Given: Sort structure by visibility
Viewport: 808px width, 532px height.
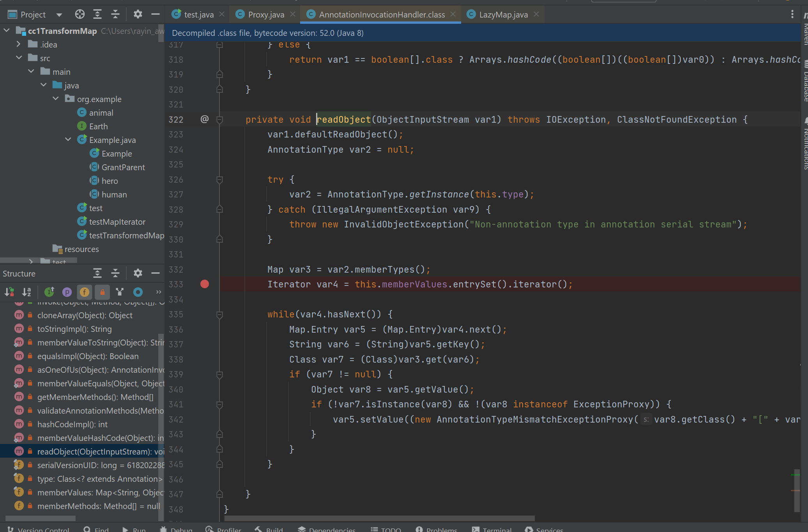Looking at the screenshot, I should click(9, 292).
